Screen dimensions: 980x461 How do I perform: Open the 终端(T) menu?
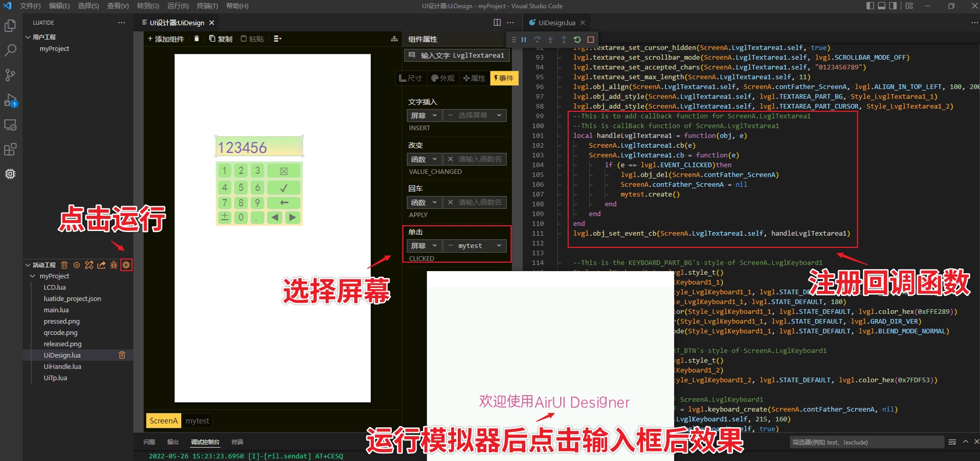[207, 6]
